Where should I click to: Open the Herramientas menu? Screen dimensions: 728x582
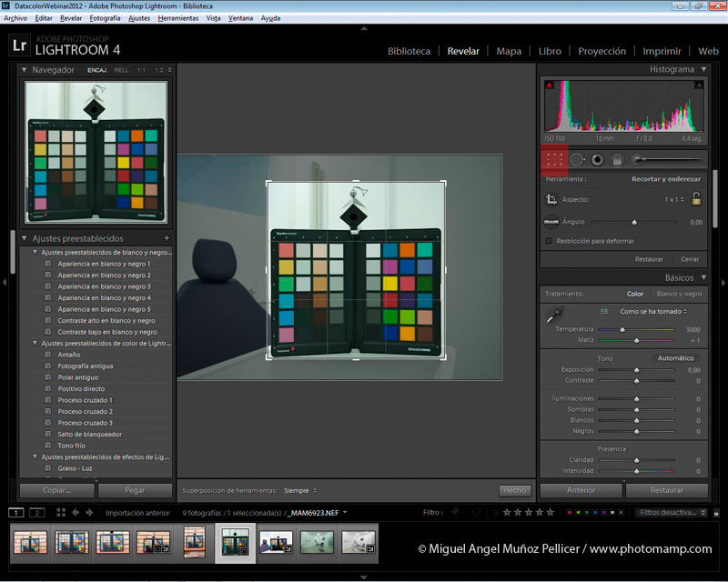point(177,18)
